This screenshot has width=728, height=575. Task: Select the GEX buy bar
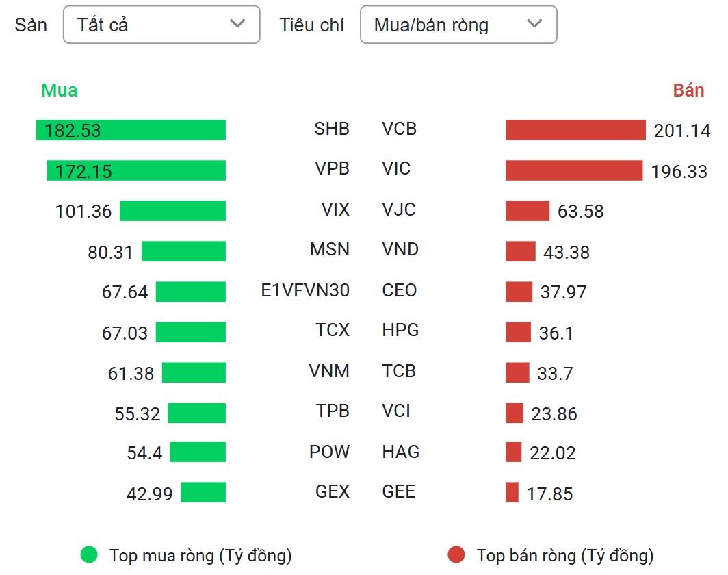coord(203,492)
